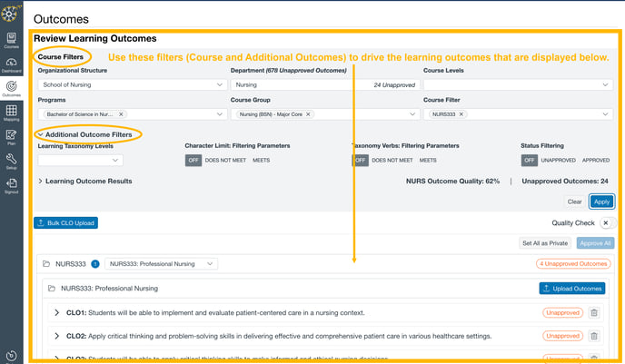The width and height of the screenshot is (625, 364).
Task: Click the Unapproved status on CLO1
Action: pos(562,312)
